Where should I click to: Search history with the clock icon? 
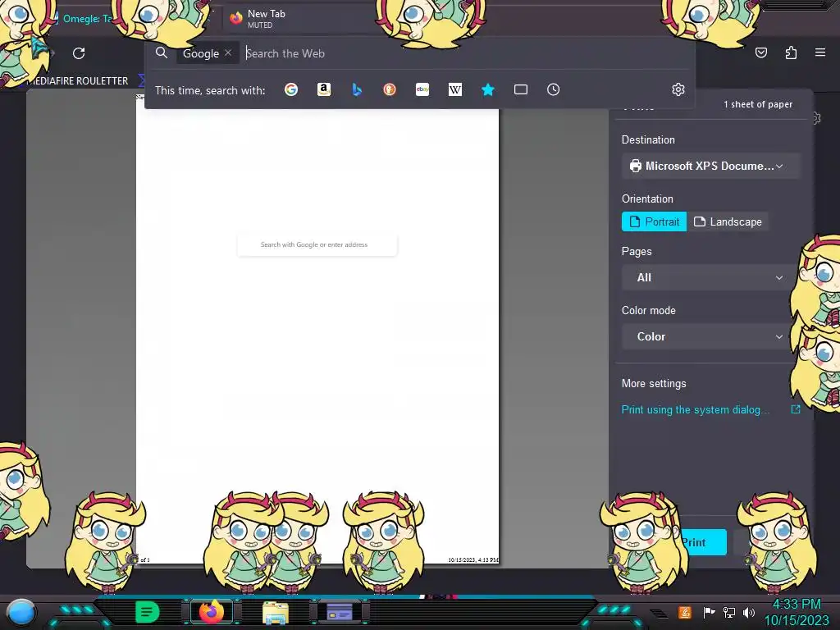point(554,89)
